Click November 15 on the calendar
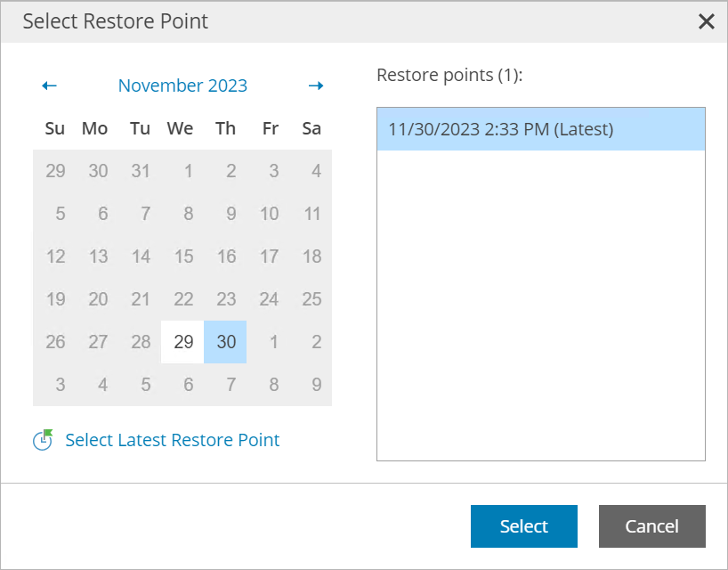 (x=182, y=256)
